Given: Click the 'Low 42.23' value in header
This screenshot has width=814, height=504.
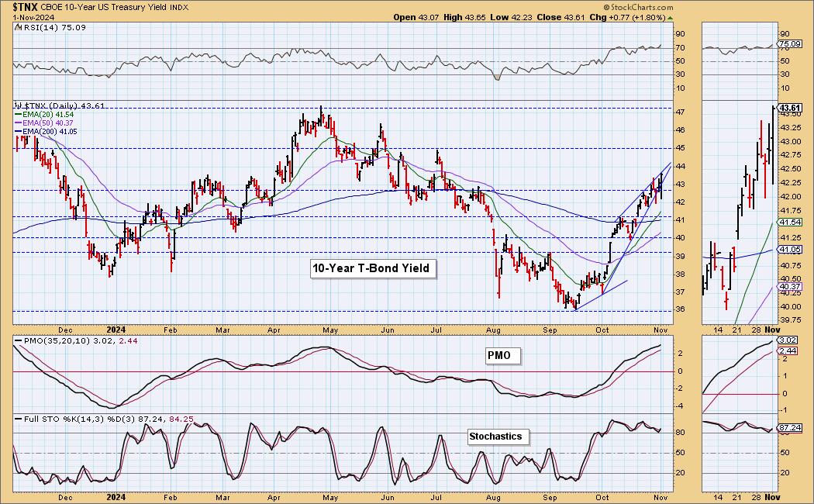Looking at the screenshot, I should point(512,17).
